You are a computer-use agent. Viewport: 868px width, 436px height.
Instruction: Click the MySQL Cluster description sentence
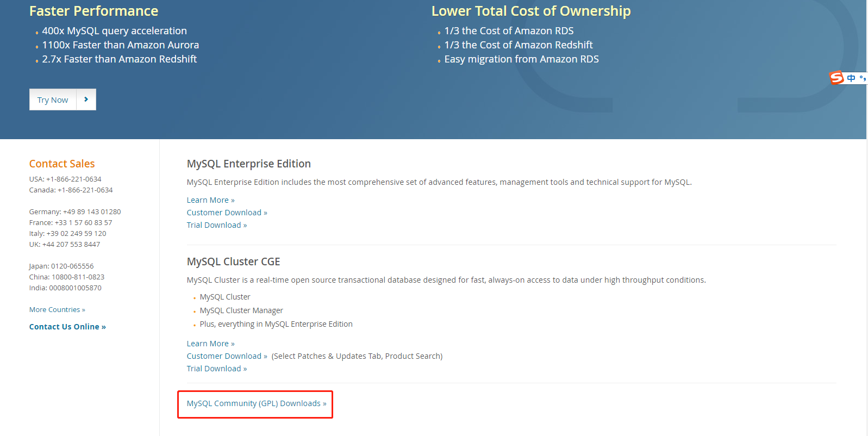pyautogui.click(x=446, y=280)
